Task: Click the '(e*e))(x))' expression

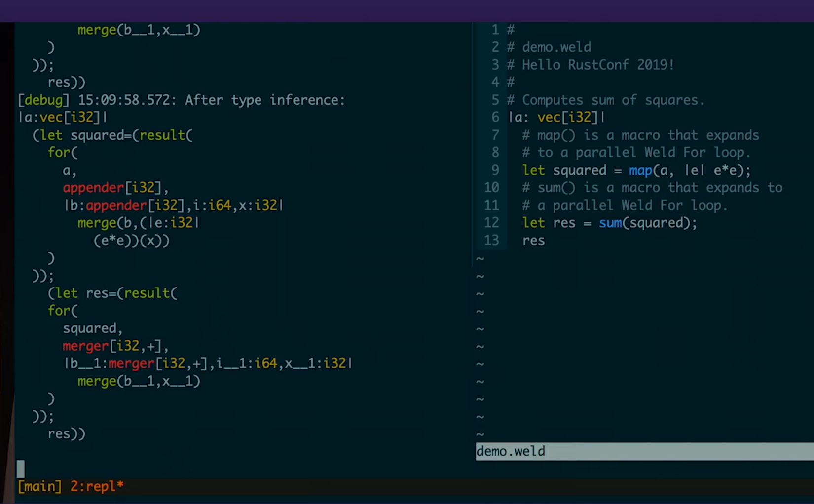Action: pos(132,241)
